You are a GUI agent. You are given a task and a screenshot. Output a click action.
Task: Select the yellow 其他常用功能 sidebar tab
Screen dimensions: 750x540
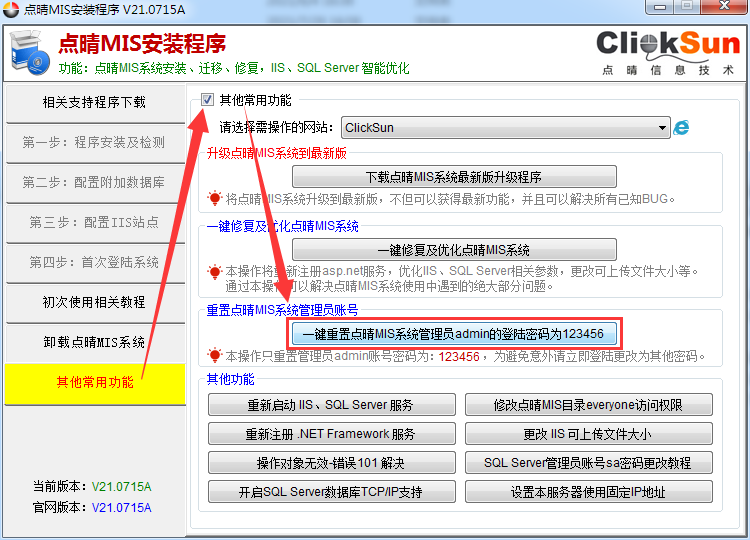click(x=95, y=383)
